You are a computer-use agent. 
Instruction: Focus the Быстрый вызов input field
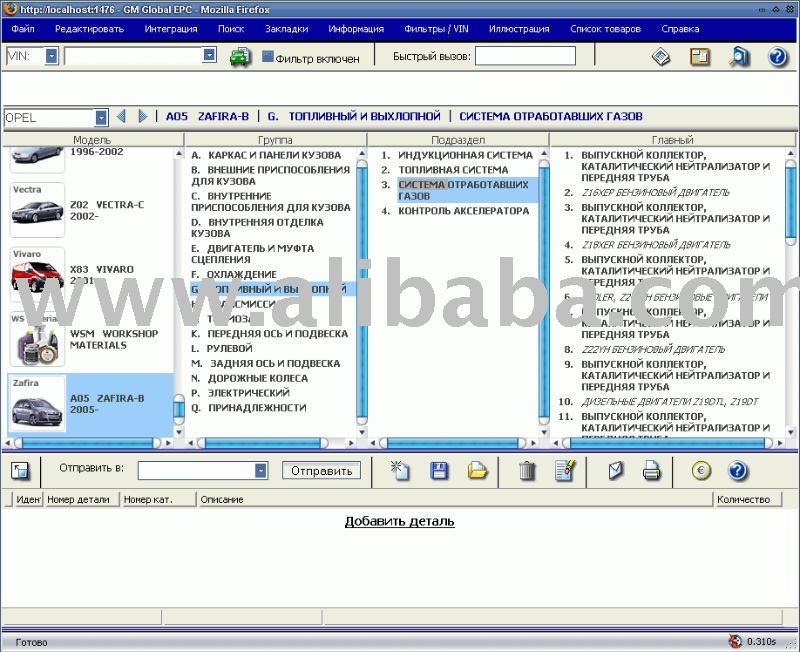(x=525, y=56)
